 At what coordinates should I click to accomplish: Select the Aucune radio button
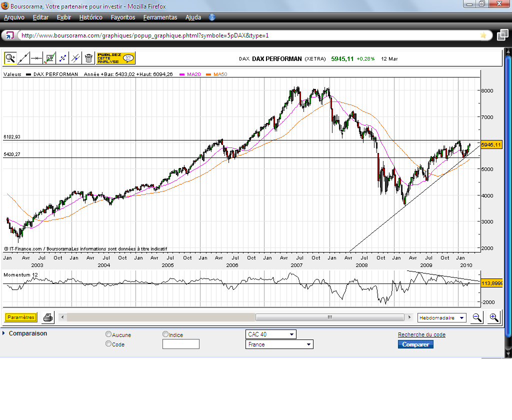click(x=108, y=334)
